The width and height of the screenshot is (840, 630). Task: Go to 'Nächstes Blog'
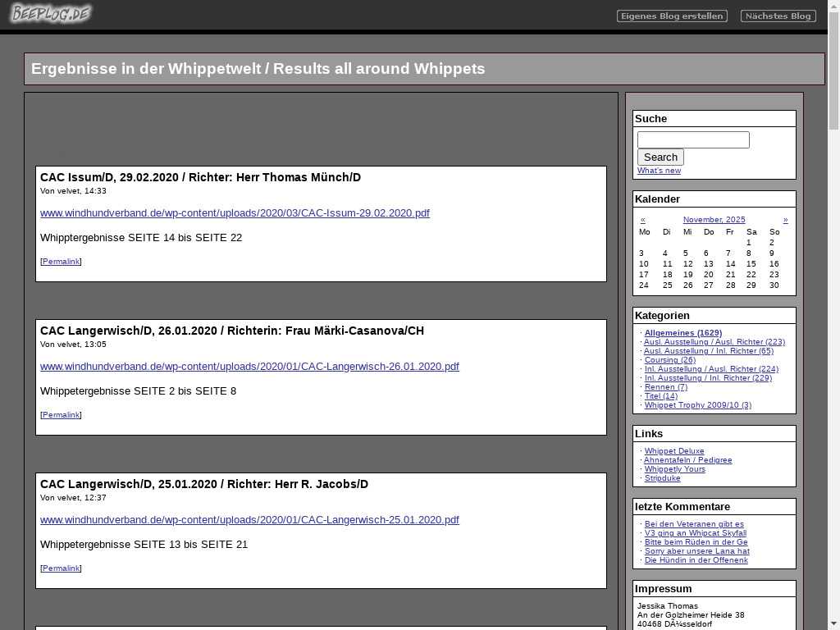click(778, 16)
